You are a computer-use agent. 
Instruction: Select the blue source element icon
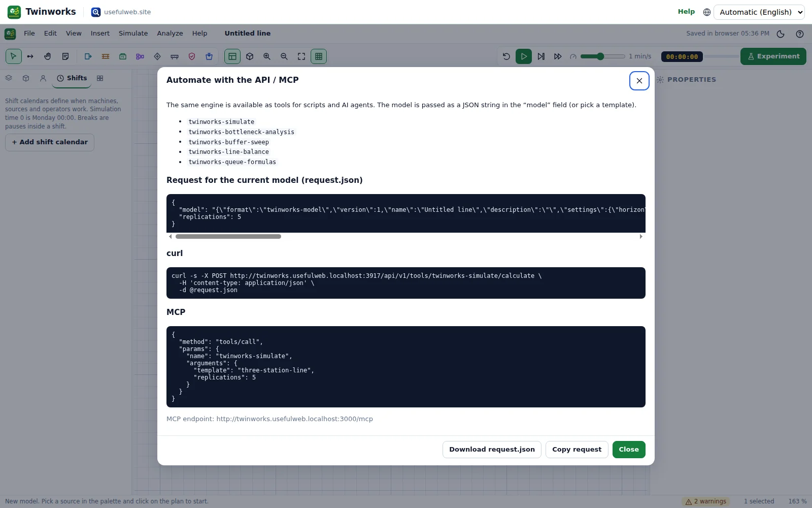88,56
